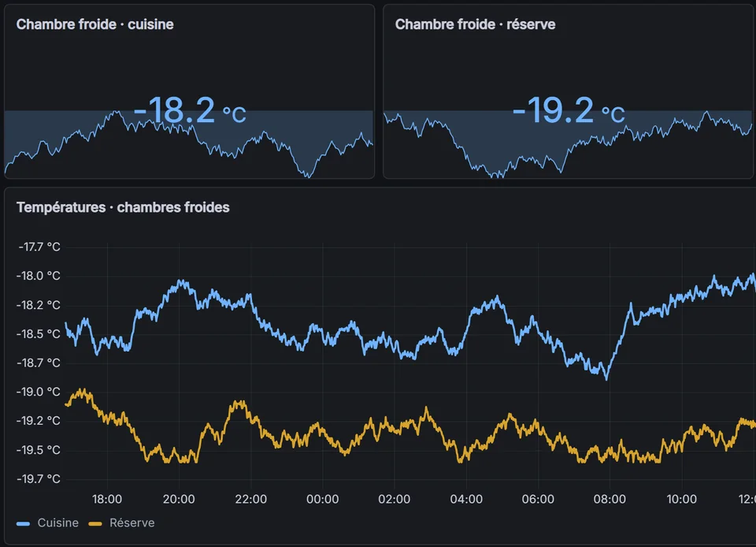This screenshot has width=756, height=547.
Task: Click the large -19.2 °C value in the réserve panel
Action: tap(569, 110)
